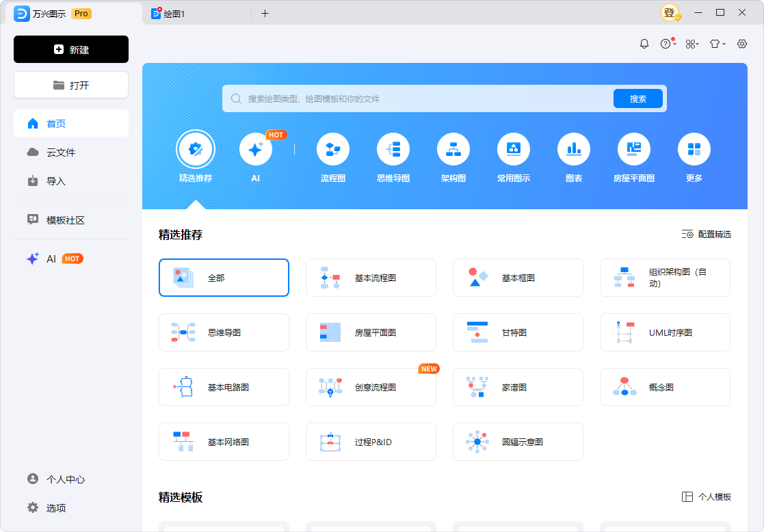Click the notification bell icon

tap(644, 43)
